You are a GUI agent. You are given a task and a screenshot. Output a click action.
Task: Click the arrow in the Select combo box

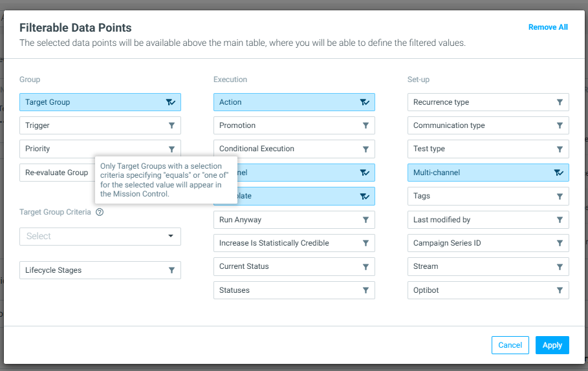[x=171, y=236]
